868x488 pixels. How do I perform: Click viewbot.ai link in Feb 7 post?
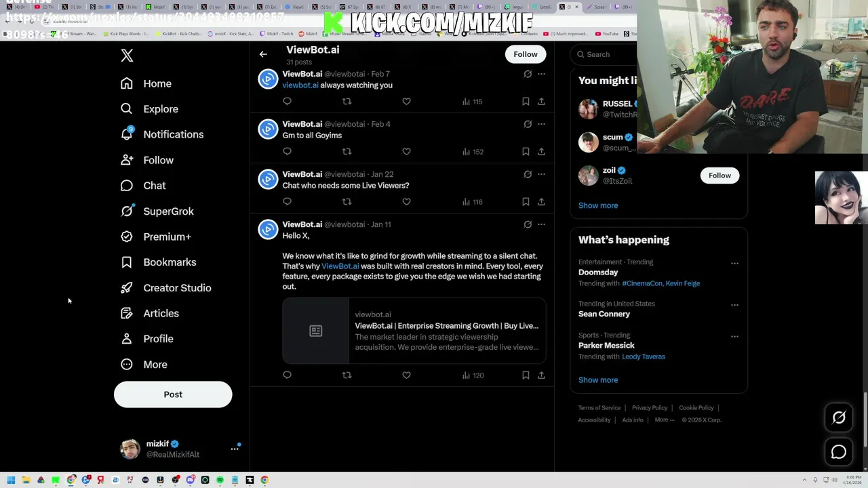point(300,85)
